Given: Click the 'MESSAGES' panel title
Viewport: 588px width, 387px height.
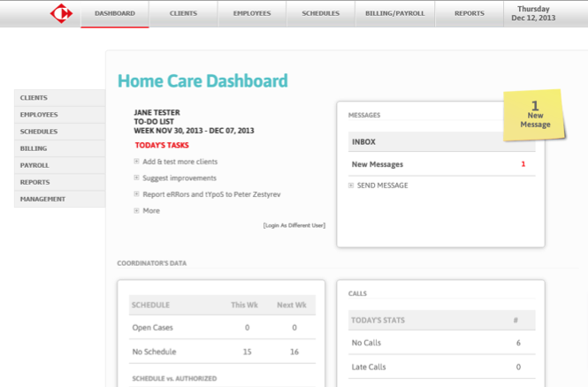Looking at the screenshot, I should click(x=364, y=115).
